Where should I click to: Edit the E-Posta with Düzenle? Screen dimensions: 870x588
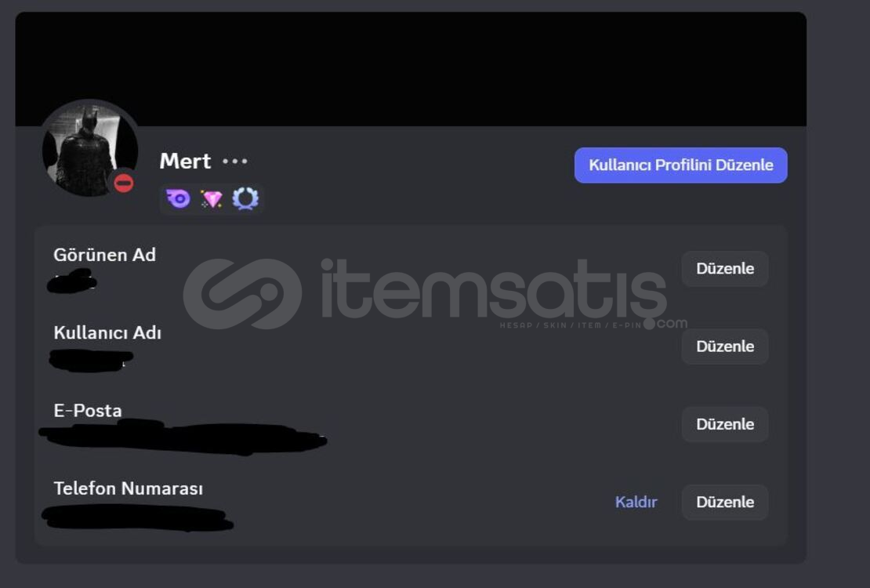pos(725,424)
